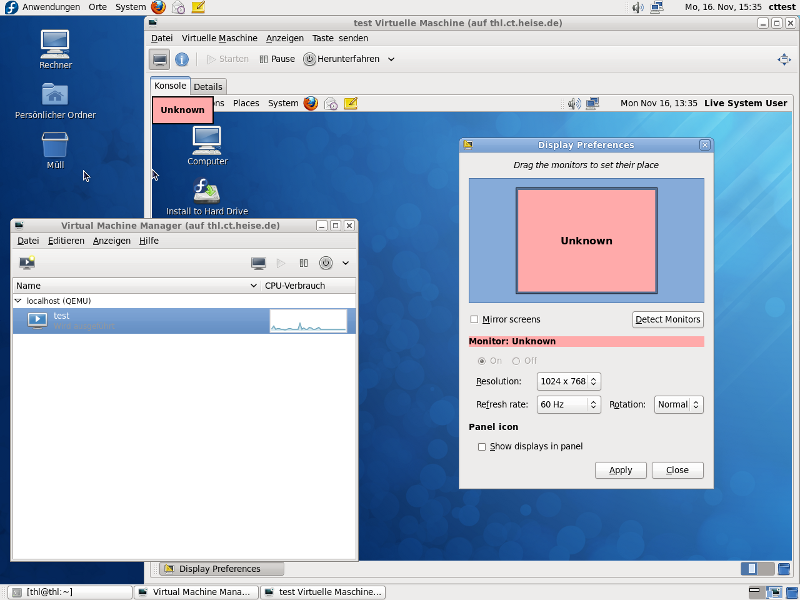800x600 pixels.
Task: Select the Off radio button for monitor
Action: pyautogui.click(x=516, y=361)
